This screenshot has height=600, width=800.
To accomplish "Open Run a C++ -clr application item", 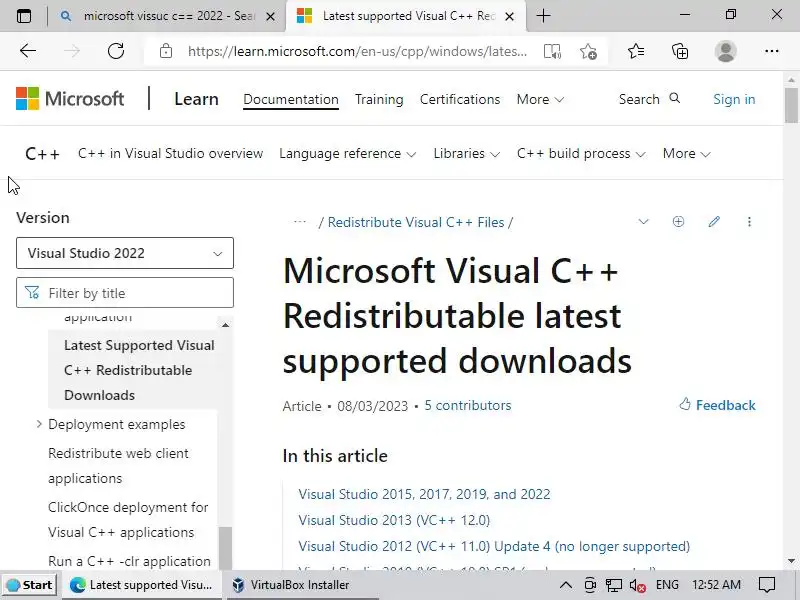I will pos(129,561).
